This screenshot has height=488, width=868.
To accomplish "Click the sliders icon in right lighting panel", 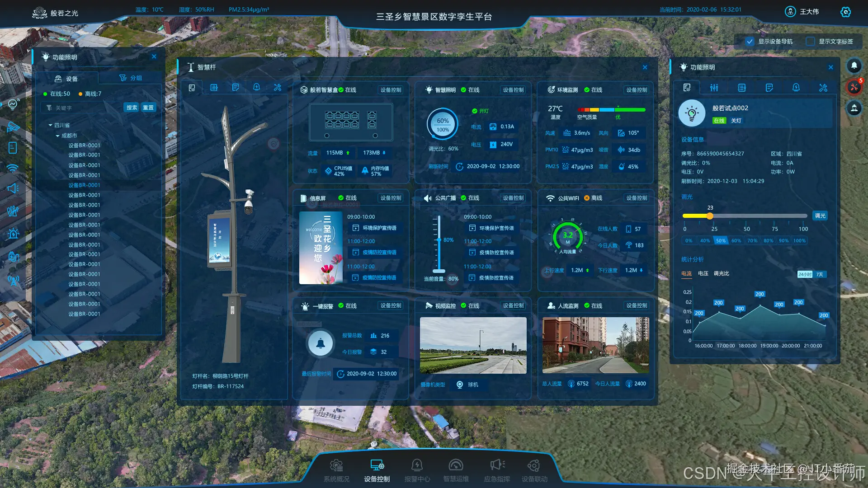I will (x=714, y=88).
